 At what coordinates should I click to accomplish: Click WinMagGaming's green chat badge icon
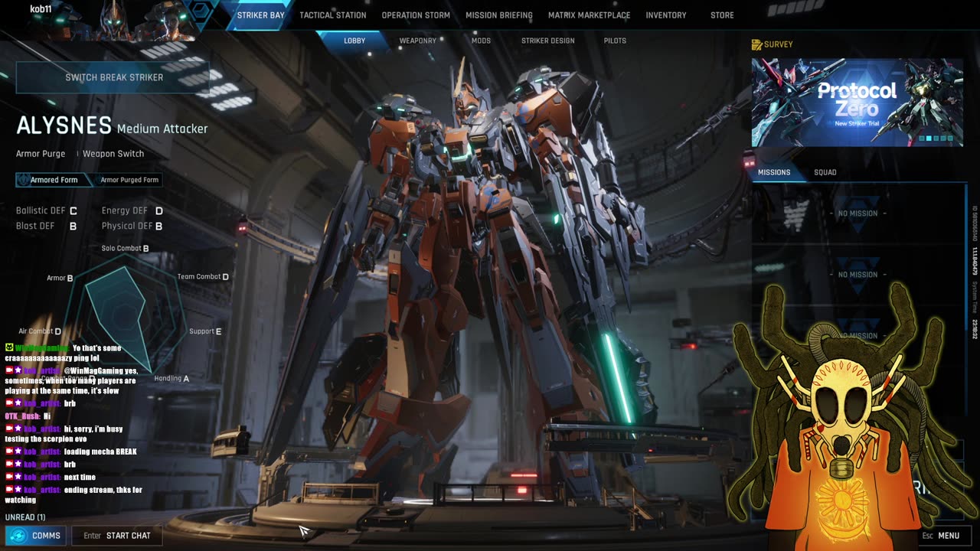click(9, 348)
